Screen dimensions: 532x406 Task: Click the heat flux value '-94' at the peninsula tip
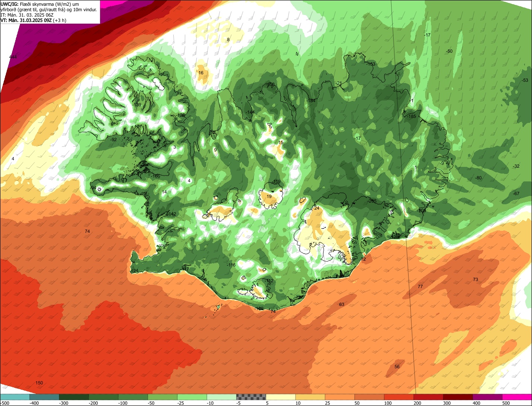coord(94,188)
